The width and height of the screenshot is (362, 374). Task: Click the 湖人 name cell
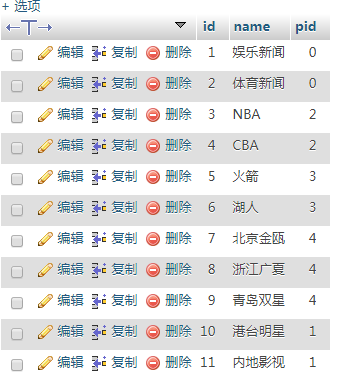click(x=245, y=207)
